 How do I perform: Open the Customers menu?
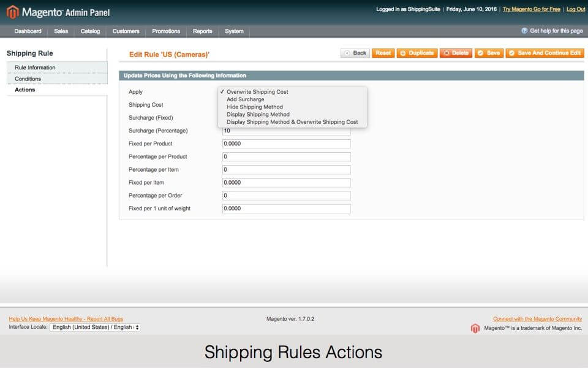click(x=126, y=31)
